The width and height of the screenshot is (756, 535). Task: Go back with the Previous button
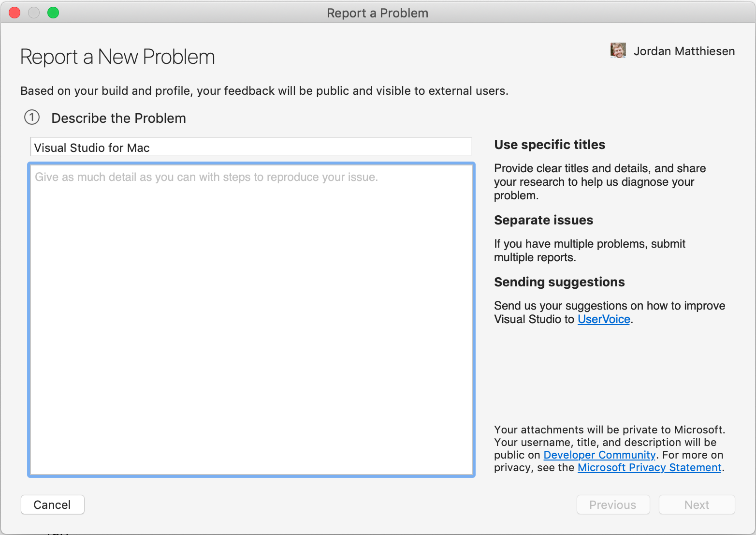(x=613, y=505)
